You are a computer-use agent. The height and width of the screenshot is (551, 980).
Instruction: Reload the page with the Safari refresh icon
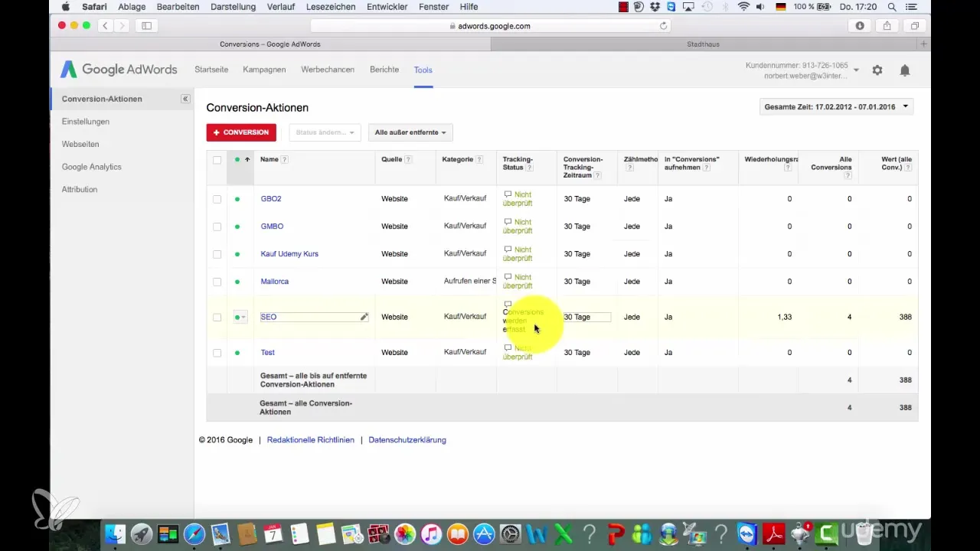(663, 25)
